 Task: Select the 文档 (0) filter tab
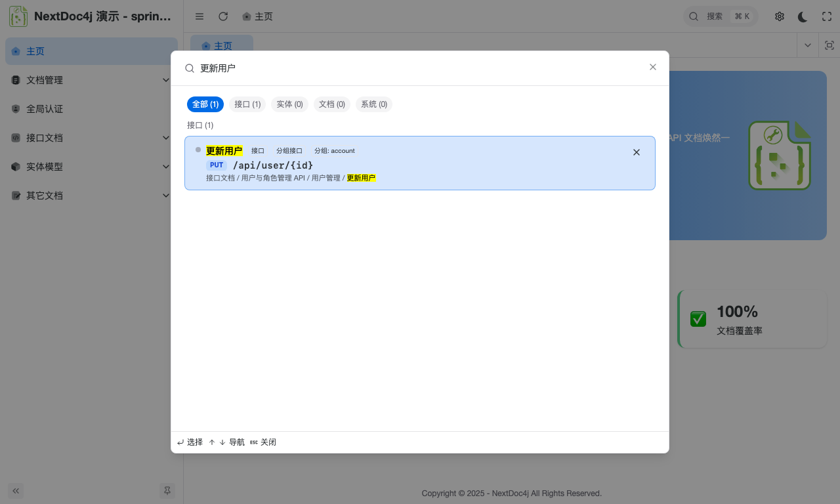tap(331, 104)
